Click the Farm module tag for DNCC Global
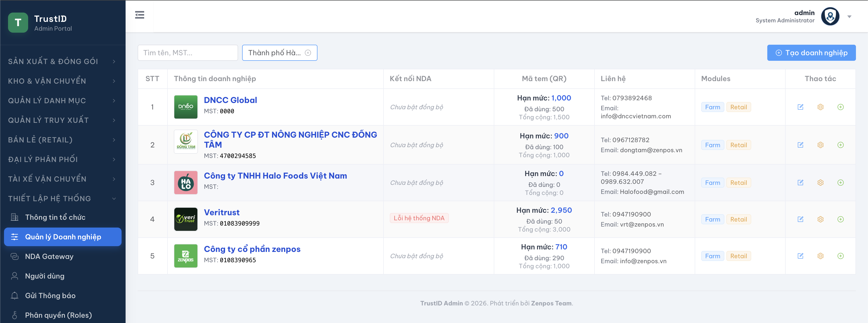The height and width of the screenshot is (323, 868). (712, 107)
